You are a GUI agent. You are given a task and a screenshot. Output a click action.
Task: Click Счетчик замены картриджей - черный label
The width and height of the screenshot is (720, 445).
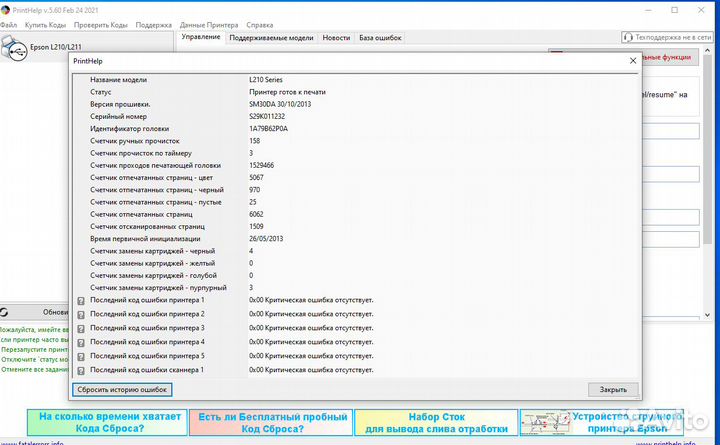[152, 251]
